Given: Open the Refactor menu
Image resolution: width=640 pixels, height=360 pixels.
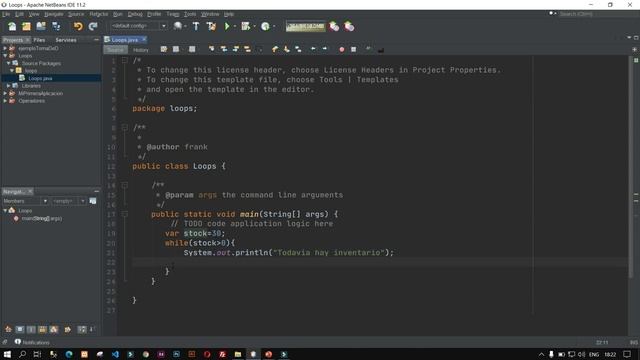Looking at the screenshot, I should pyautogui.click(x=99, y=14).
